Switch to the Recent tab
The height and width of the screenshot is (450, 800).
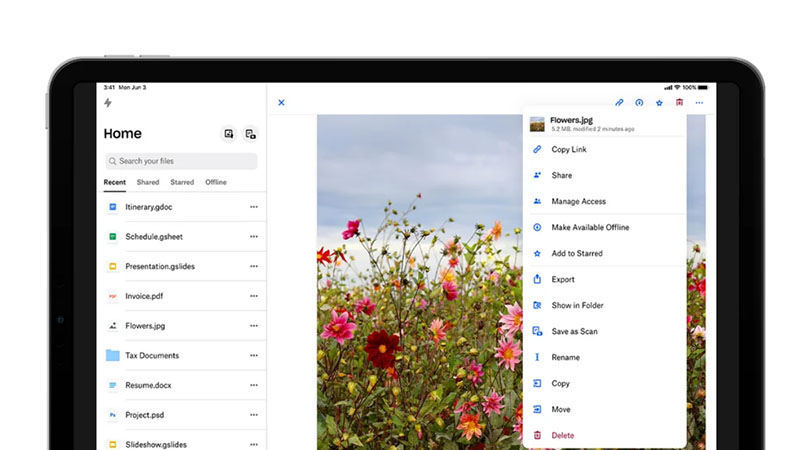tap(115, 182)
